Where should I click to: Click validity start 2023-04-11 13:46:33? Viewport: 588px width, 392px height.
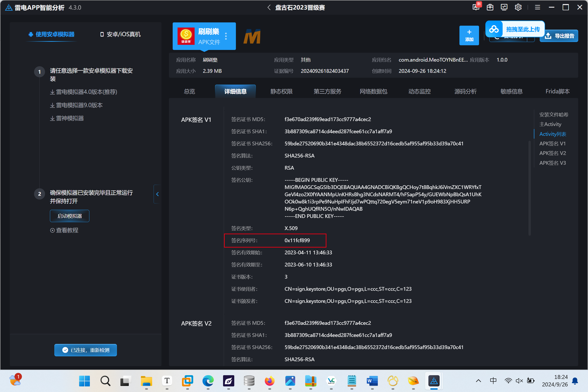308,252
